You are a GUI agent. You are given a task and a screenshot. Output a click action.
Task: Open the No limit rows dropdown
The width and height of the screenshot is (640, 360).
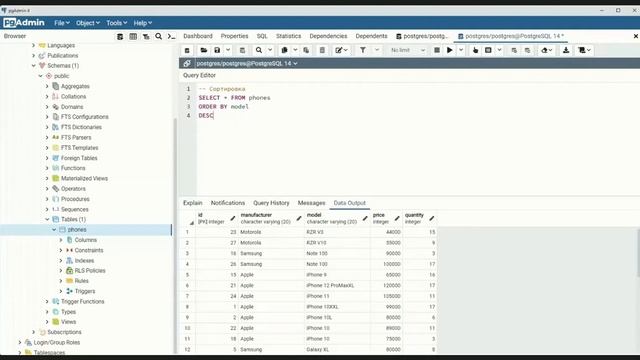407,50
